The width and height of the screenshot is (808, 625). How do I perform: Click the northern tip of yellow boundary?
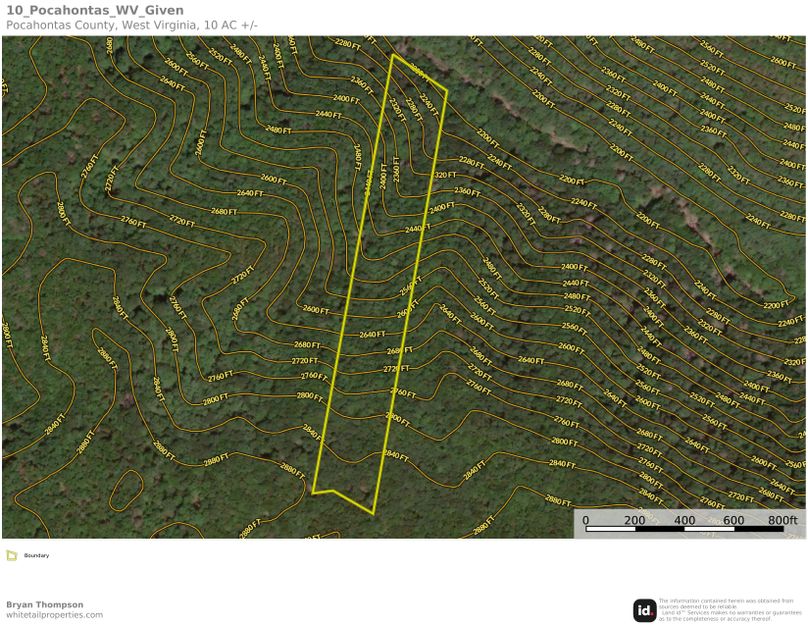point(393,55)
